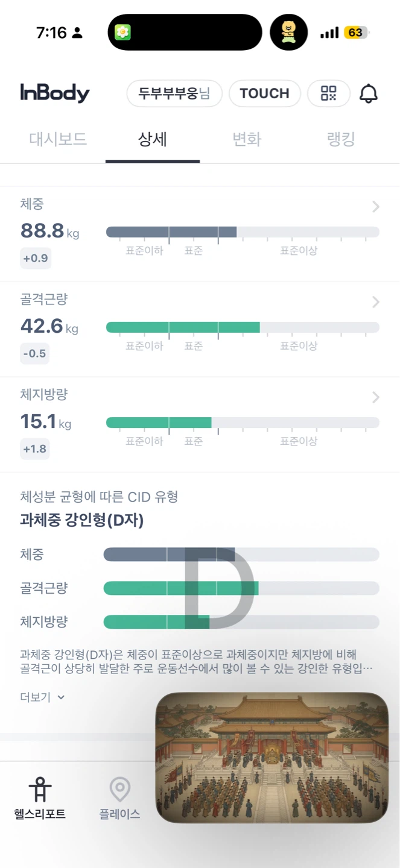Tap the notification bell icon
The width and height of the screenshot is (400, 868).
click(369, 93)
